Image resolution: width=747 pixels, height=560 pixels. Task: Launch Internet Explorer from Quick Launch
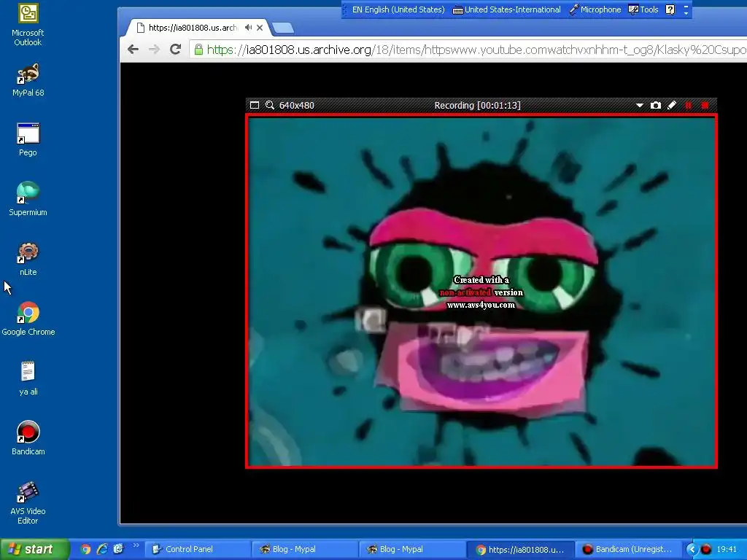coord(102,549)
